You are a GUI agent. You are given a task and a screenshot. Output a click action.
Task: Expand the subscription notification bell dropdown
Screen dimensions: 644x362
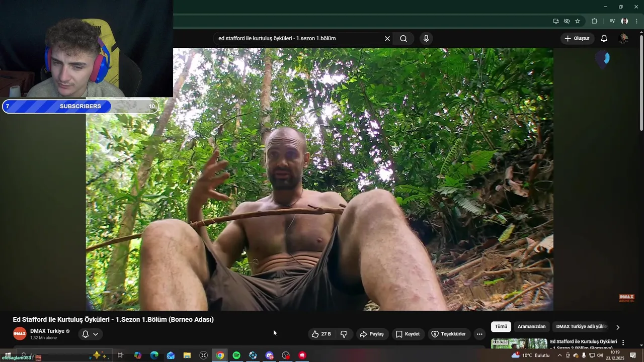90,334
